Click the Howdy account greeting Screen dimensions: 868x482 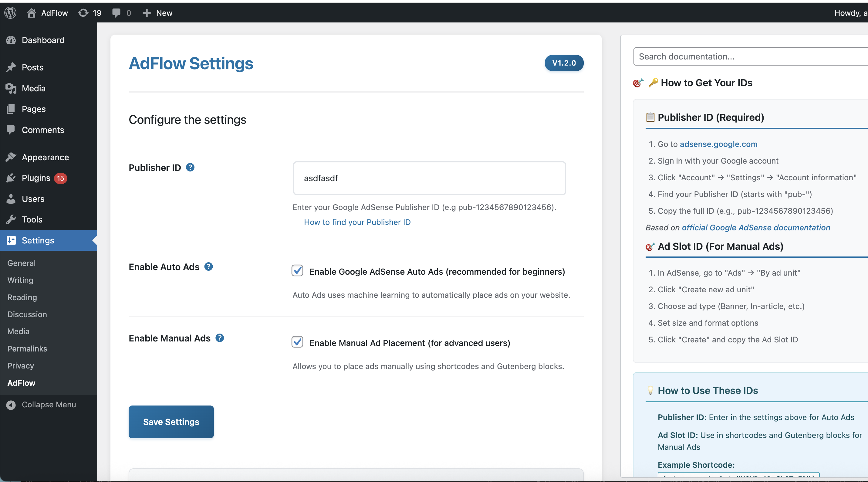[x=850, y=13]
